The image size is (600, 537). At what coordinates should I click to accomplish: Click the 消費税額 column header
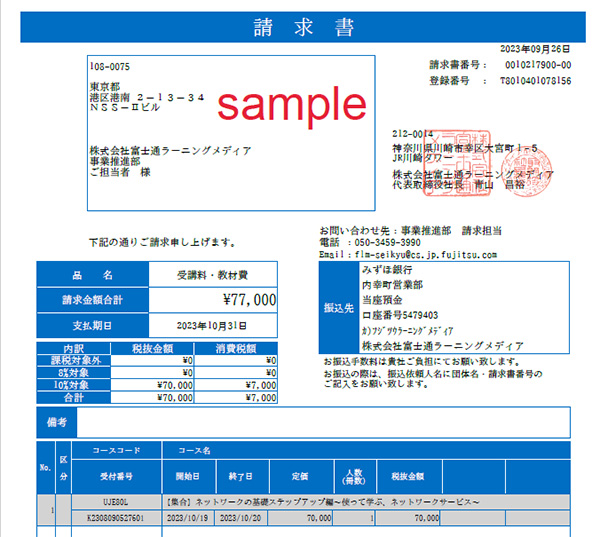pos(236,348)
